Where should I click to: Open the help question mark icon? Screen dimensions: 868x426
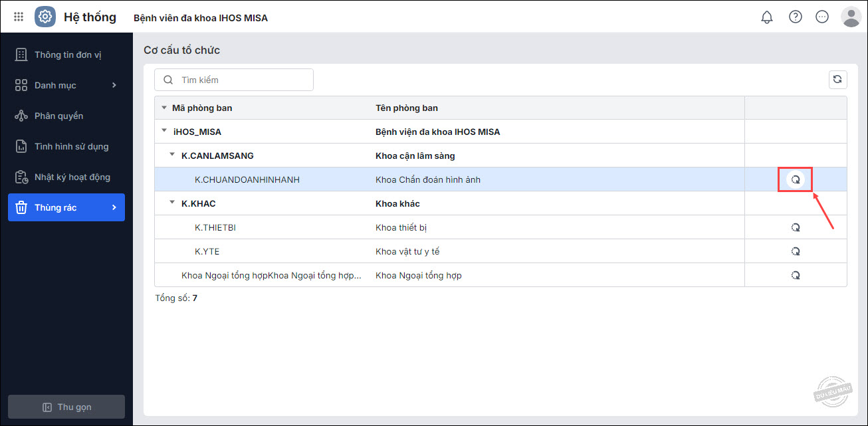(796, 17)
